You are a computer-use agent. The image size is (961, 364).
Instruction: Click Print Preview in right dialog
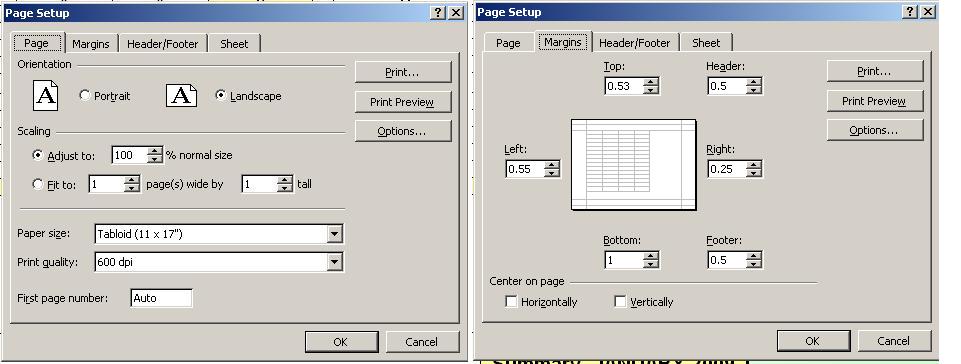[x=875, y=100]
